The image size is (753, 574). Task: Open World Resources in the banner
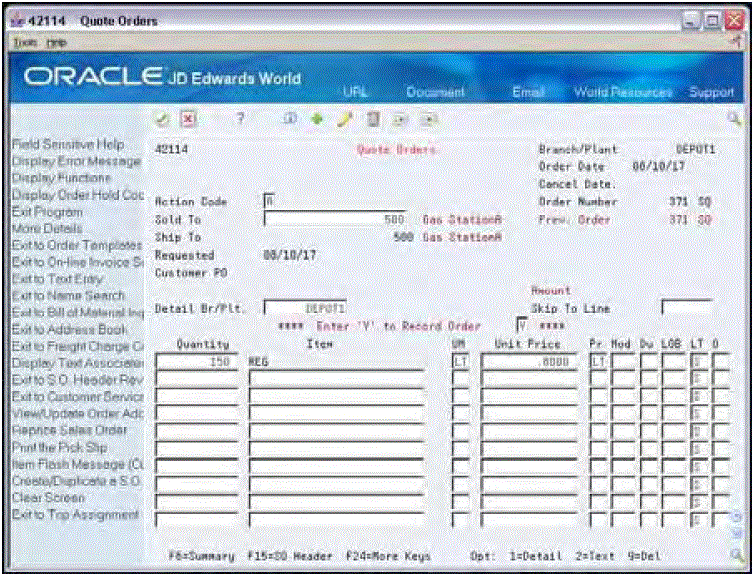click(x=622, y=92)
